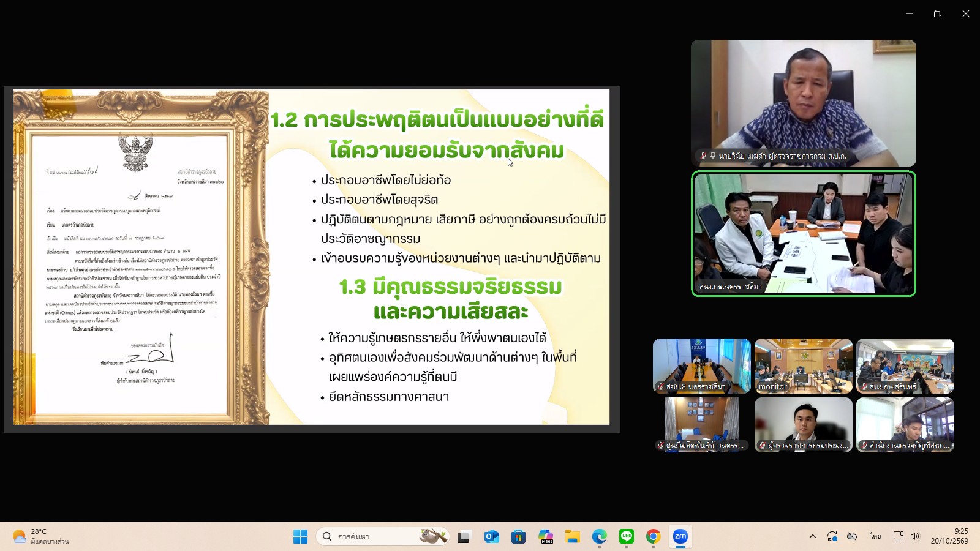The width and height of the screenshot is (980, 551).
Task: Open the Windows Start menu
Action: coord(300,537)
